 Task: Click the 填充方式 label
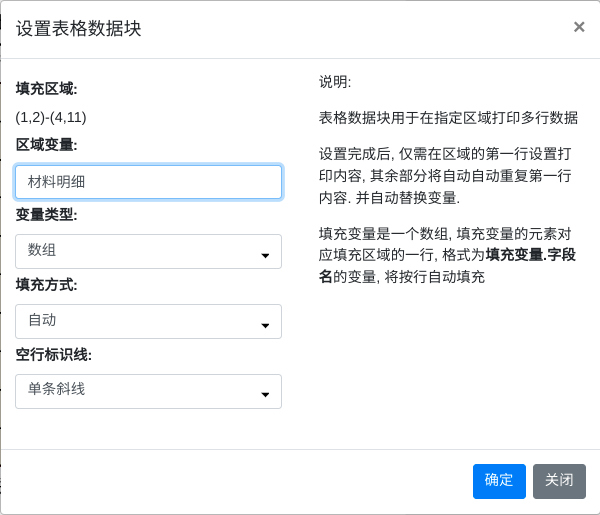click(46, 284)
